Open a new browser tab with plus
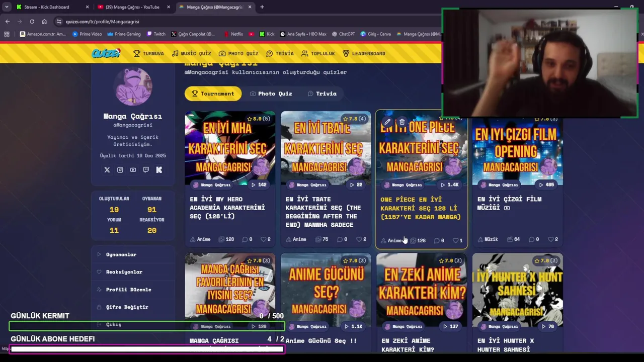This screenshot has width=644, height=362. [x=262, y=7]
